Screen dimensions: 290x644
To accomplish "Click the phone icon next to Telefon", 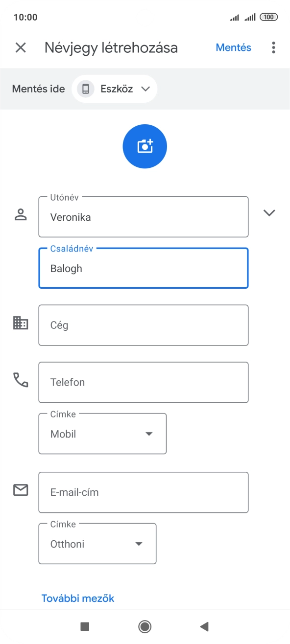I will pos(20,380).
